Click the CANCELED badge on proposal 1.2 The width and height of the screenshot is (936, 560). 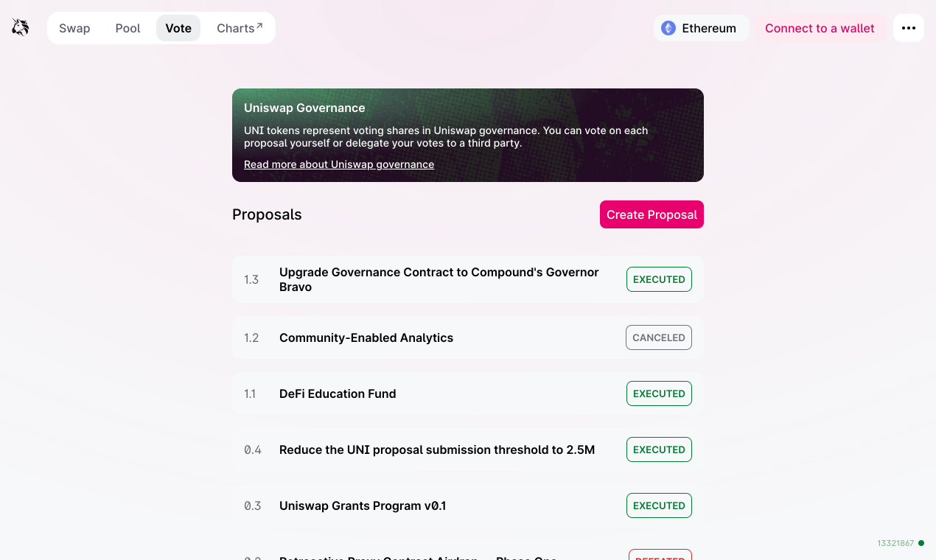658,337
